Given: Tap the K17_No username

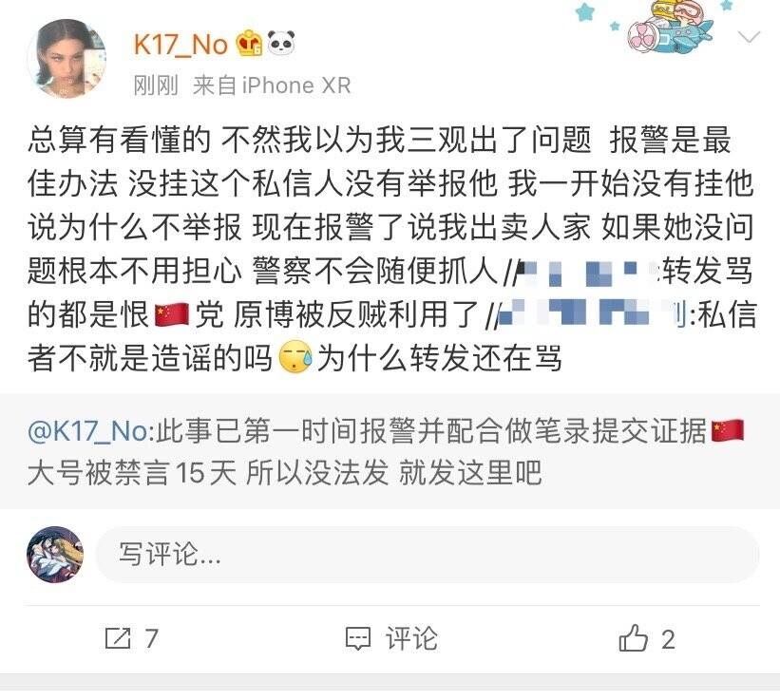Looking at the screenshot, I should coord(181,45).
